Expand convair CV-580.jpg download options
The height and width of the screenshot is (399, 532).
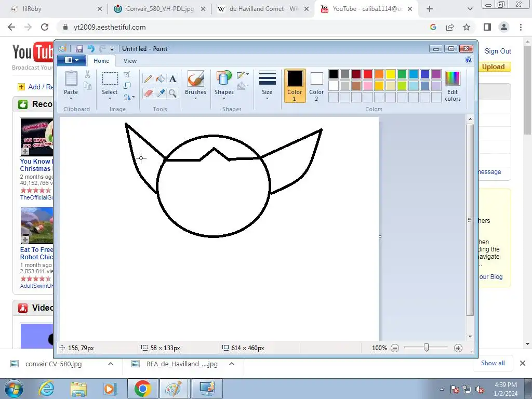tap(111, 364)
